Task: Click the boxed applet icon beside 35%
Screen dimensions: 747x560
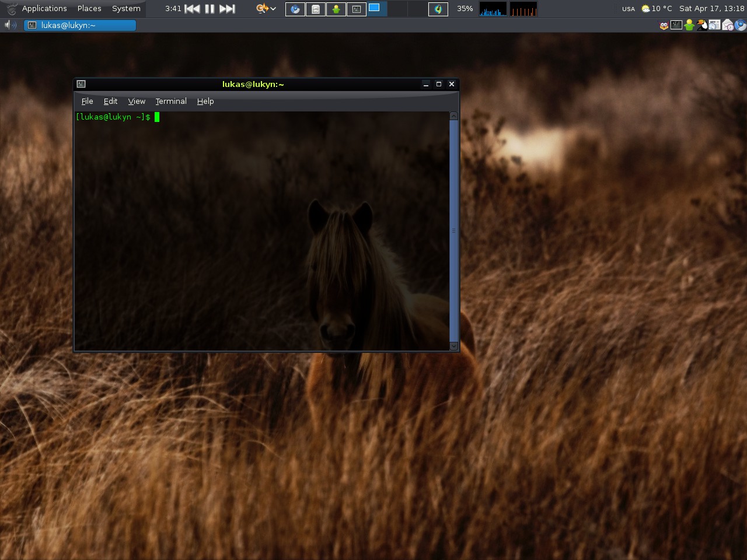Action: (x=438, y=9)
